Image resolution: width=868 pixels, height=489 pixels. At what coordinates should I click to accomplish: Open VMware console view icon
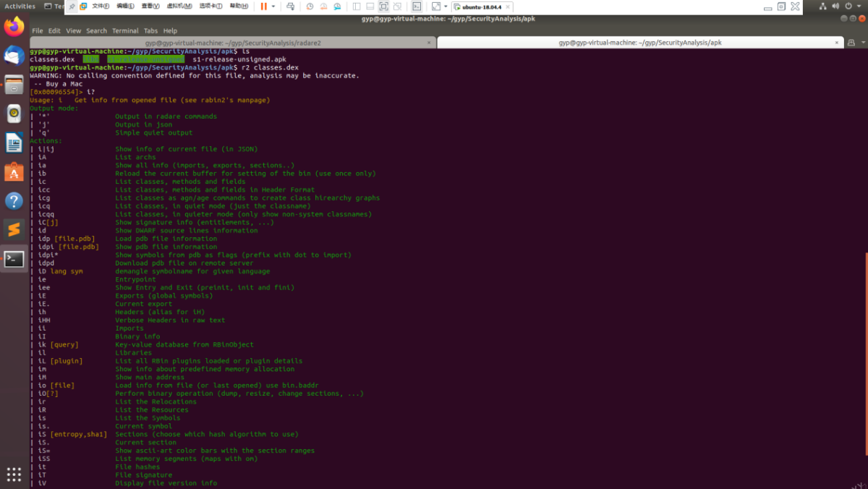417,6
